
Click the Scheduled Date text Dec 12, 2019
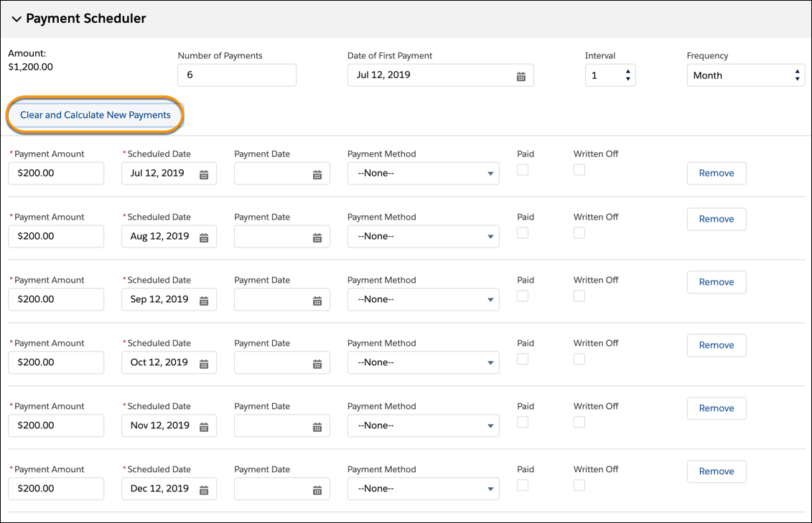coord(159,489)
